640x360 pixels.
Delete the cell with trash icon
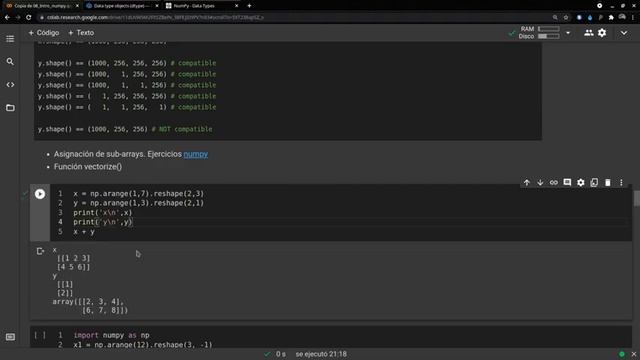[x=607, y=183]
